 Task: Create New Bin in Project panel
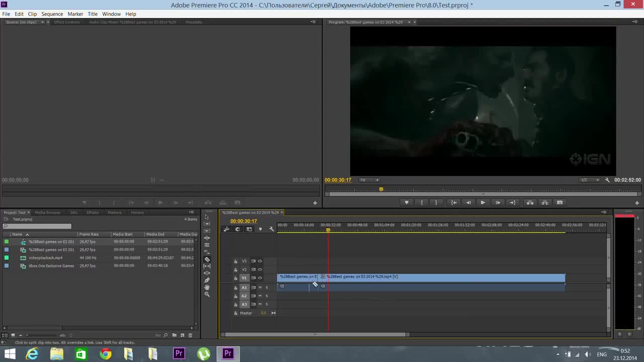click(x=174, y=335)
